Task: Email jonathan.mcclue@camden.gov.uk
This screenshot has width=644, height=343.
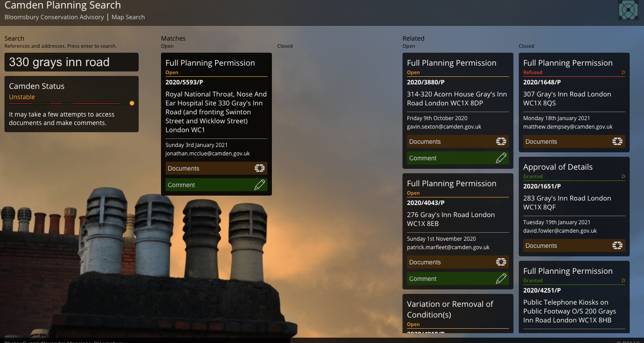Action: click(x=208, y=154)
